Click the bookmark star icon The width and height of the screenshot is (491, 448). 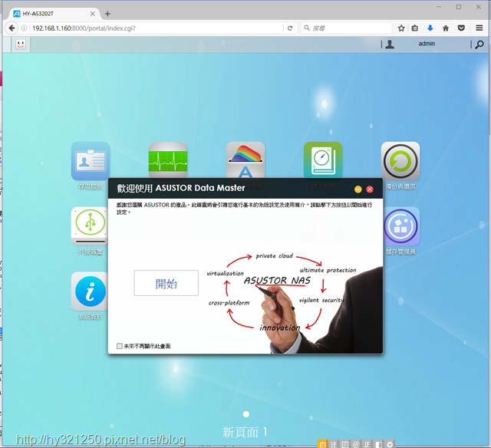[x=401, y=28]
